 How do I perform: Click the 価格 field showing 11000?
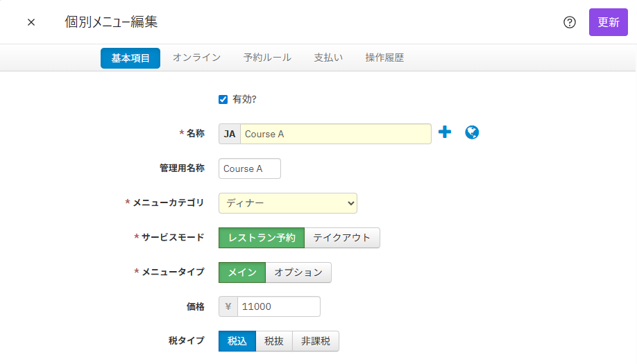tap(279, 306)
